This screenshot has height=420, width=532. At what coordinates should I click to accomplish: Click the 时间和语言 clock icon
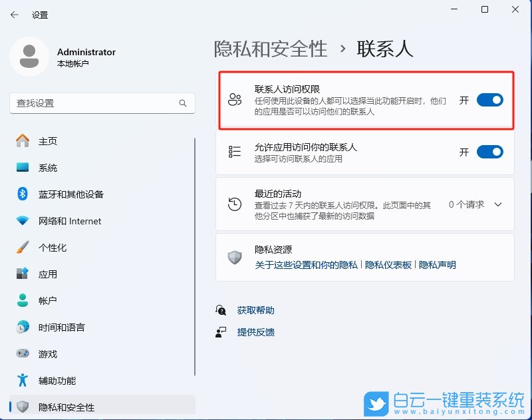24,327
